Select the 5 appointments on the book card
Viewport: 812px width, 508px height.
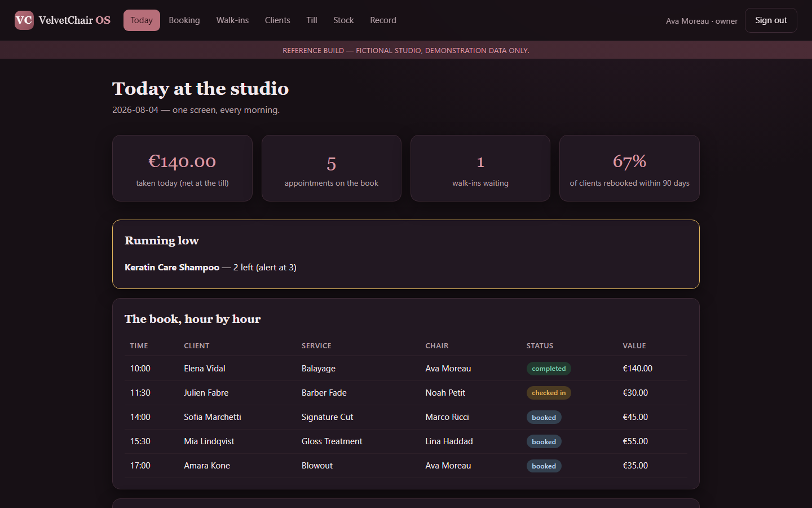click(x=332, y=168)
